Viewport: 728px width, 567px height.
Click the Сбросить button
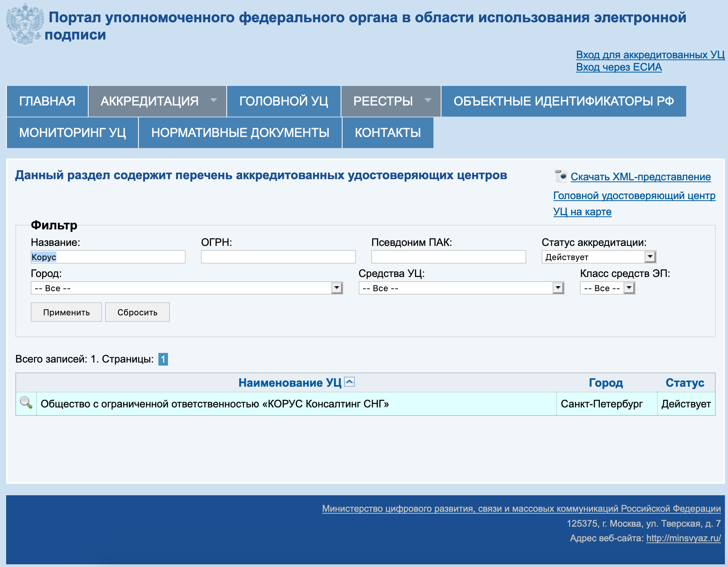click(x=137, y=312)
